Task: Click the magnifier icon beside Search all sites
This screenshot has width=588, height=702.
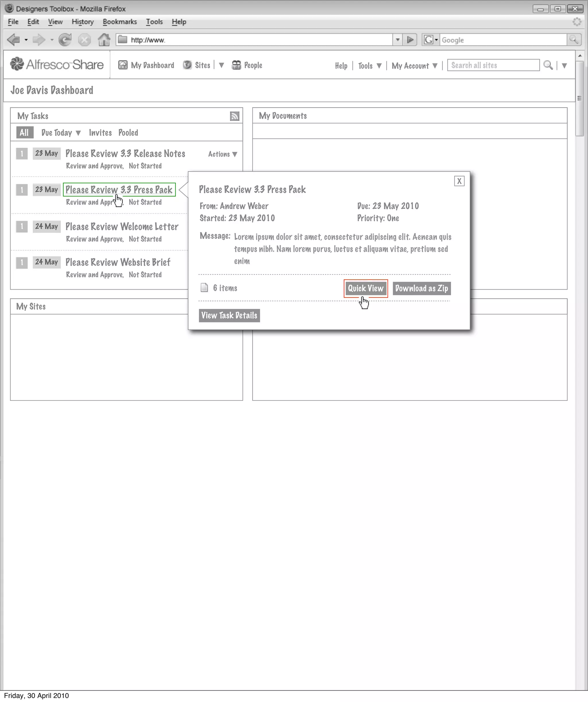Action: pos(548,65)
